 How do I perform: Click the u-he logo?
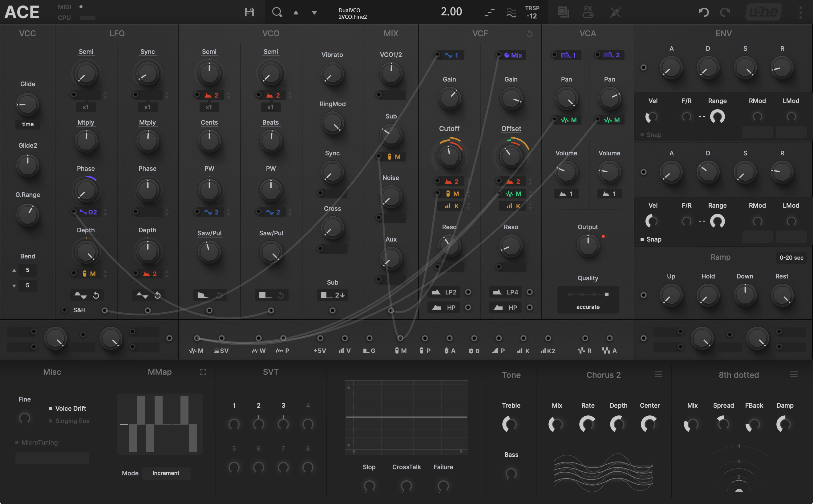tap(763, 12)
